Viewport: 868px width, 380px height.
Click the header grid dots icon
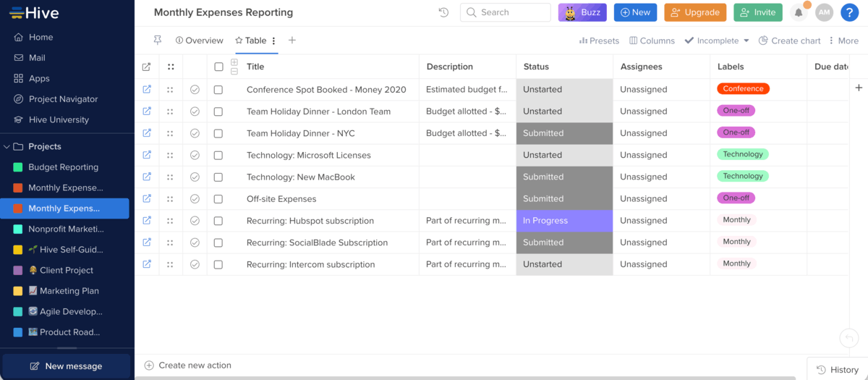171,67
